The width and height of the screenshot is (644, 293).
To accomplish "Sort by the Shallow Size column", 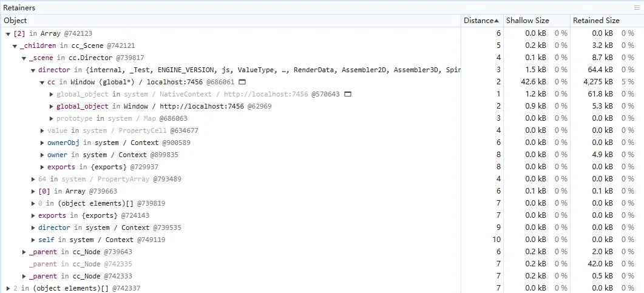I will click(527, 21).
